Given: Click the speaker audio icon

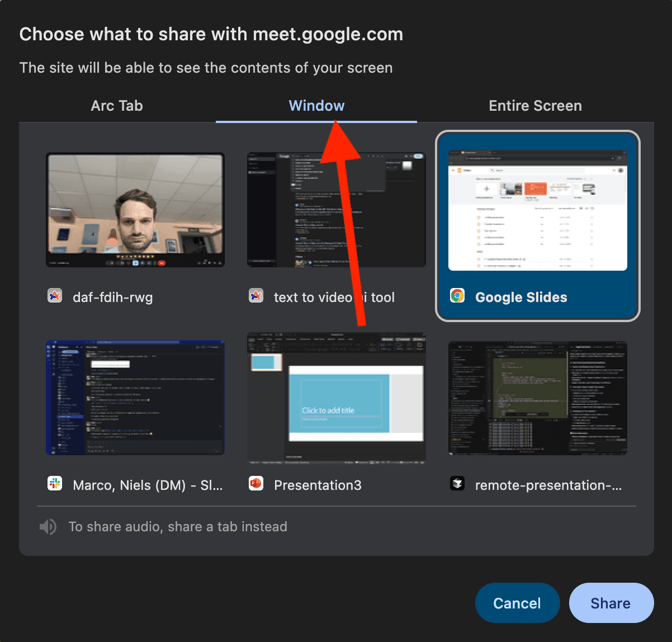Looking at the screenshot, I should (48, 527).
